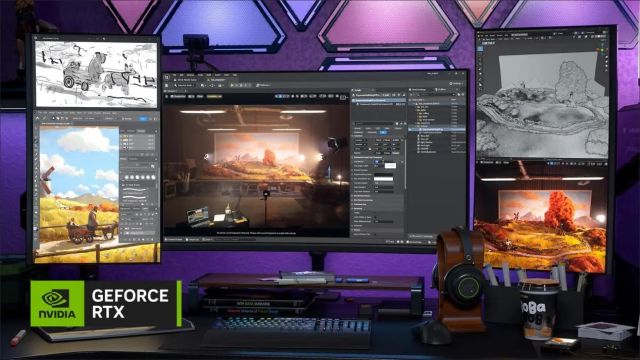Toggle visibility eye of selected Outliner actor
The width and height of the screenshot is (640, 360).
click(x=411, y=129)
